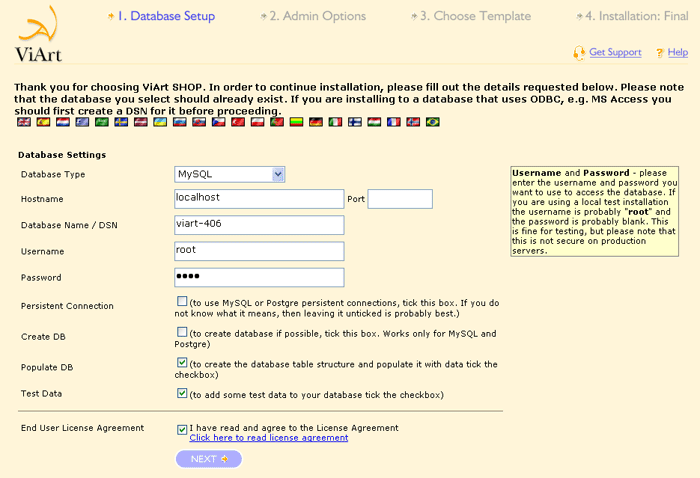The height and width of the screenshot is (478, 700).
Task: Select the Hungary flag language
Action: click(374, 122)
